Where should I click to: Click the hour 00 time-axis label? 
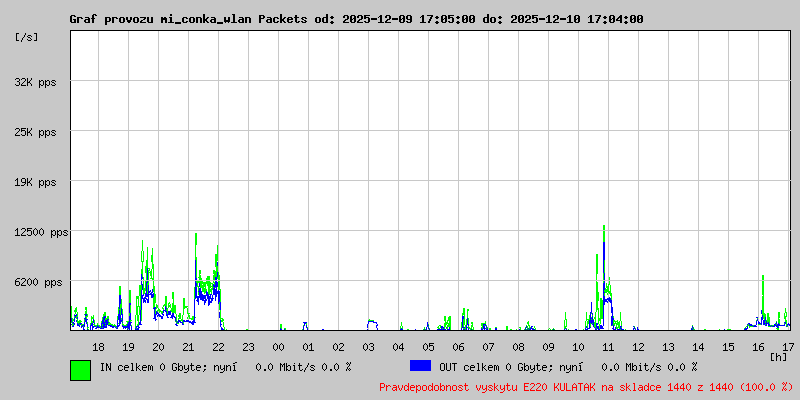tap(279, 347)
